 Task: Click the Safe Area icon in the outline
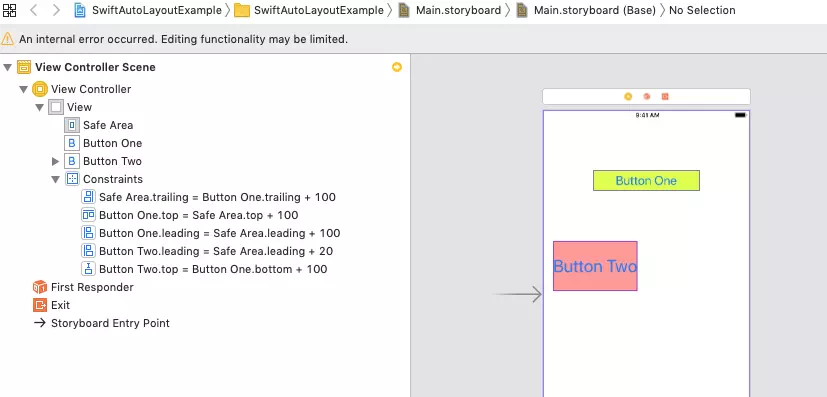pos(72,125)
